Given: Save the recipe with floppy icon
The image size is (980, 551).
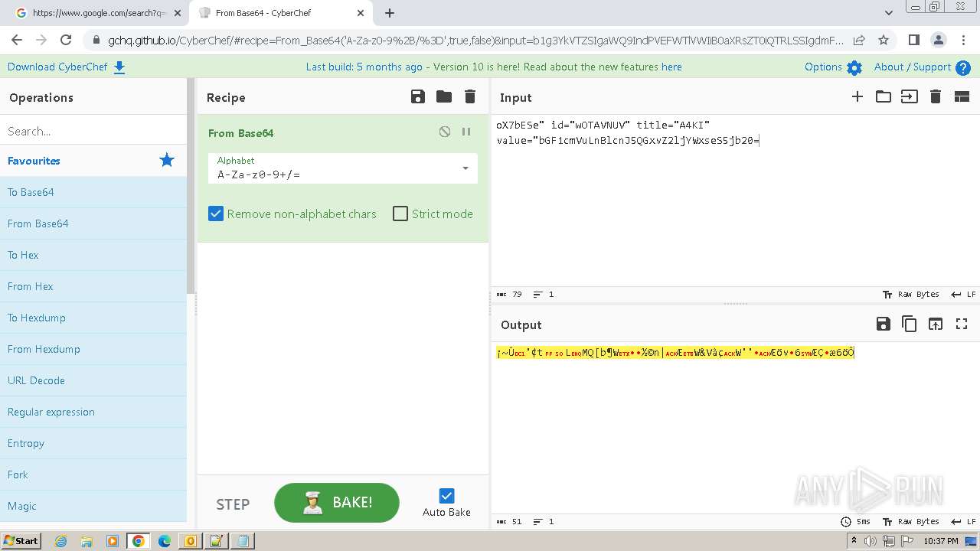Looking at the screenshot, I should pyautogui.click(x=417, y=96).
